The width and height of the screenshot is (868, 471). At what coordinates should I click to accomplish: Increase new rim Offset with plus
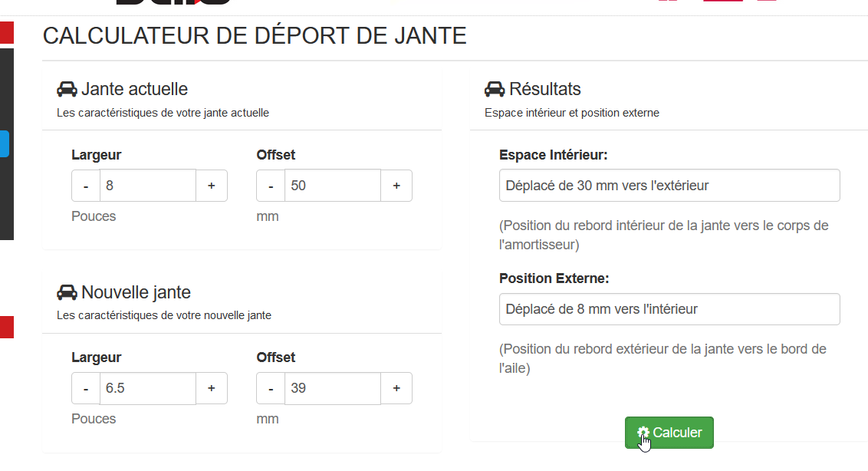click(x=396, y=388)
